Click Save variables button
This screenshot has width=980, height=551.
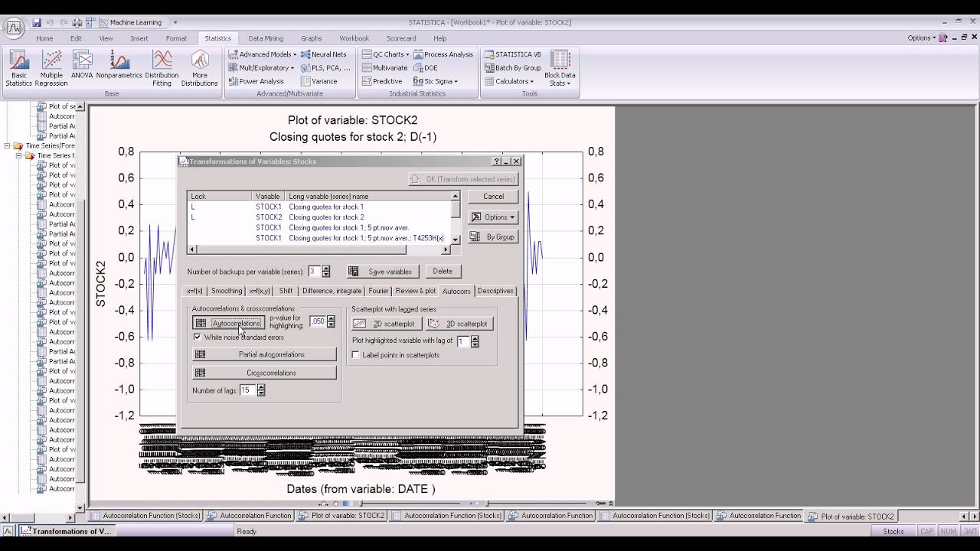[x=381, y=272]
